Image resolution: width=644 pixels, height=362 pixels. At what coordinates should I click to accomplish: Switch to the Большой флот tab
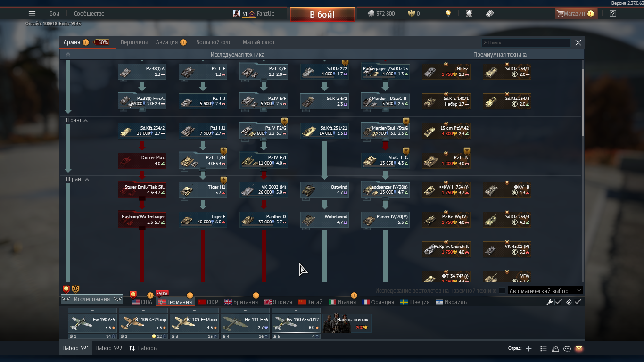pyautogui.click(x=215, y=42)
